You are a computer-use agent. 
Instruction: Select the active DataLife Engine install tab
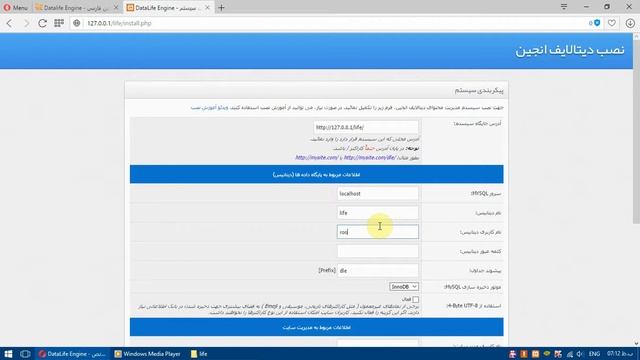(x=168, y=7)
